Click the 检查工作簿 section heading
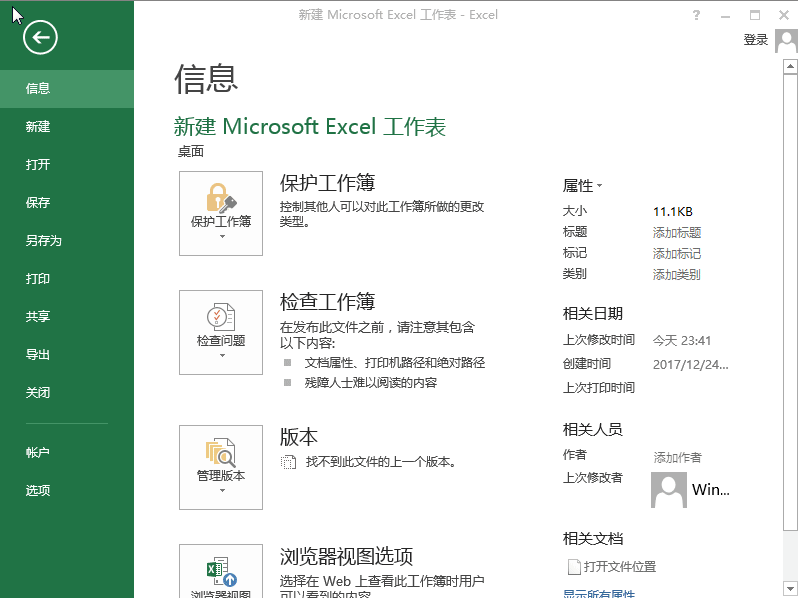Viewport: 798px width, 598px height. pyautogui.click(x=327, y=302)
